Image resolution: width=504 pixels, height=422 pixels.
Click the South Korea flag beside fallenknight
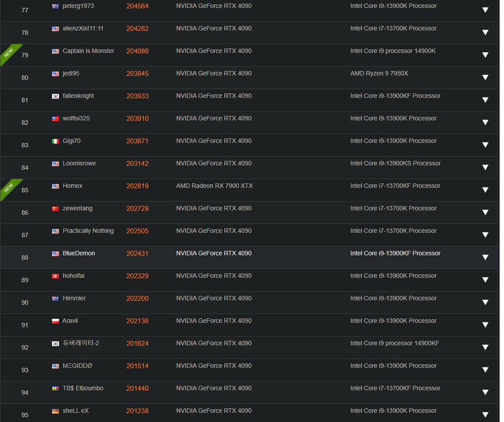click(55, 96)
